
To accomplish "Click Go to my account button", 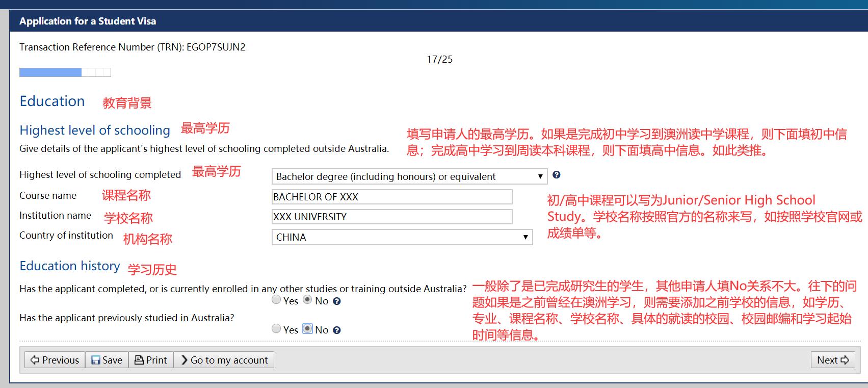I will point(224,360).
